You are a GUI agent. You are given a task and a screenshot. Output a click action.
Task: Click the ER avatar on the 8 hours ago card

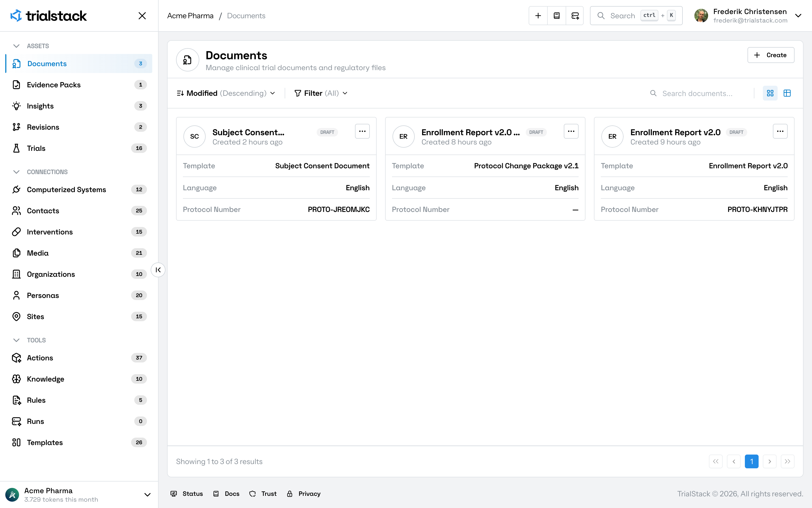click(404, 137)
